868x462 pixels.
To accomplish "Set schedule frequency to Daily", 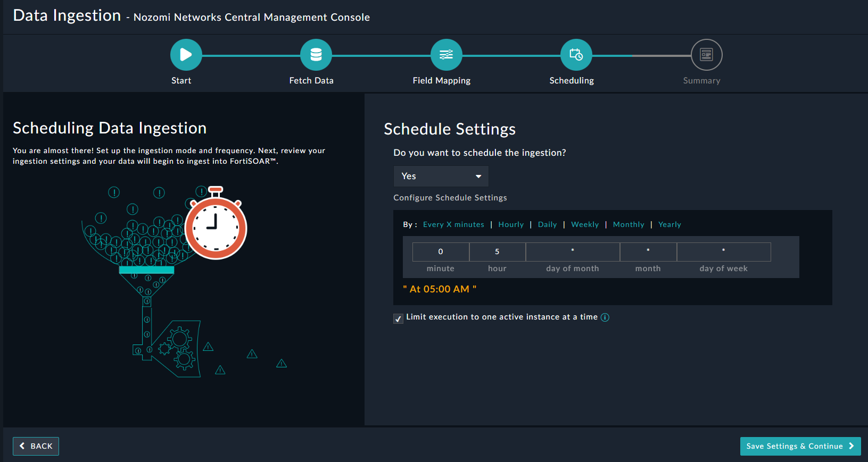I will point(547,224).
